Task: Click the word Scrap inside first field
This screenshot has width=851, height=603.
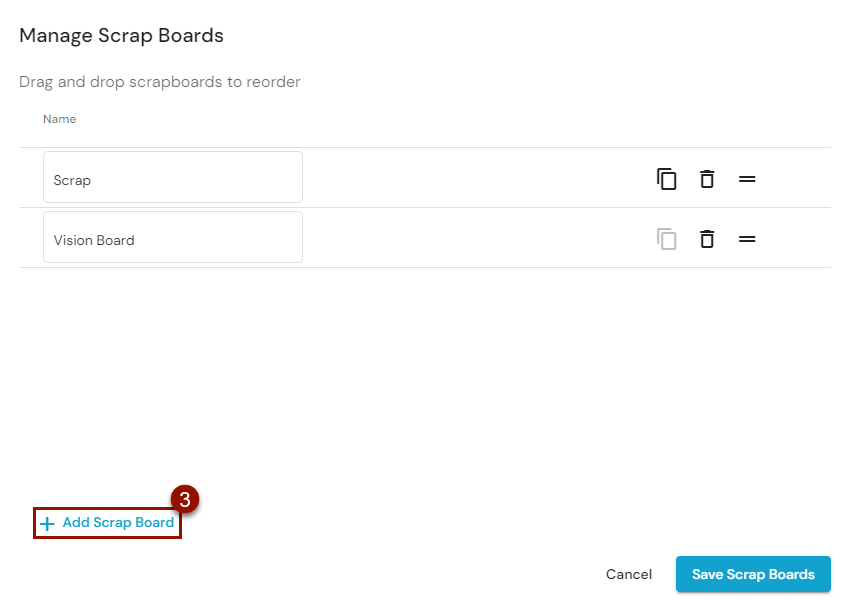Action: 72,181
